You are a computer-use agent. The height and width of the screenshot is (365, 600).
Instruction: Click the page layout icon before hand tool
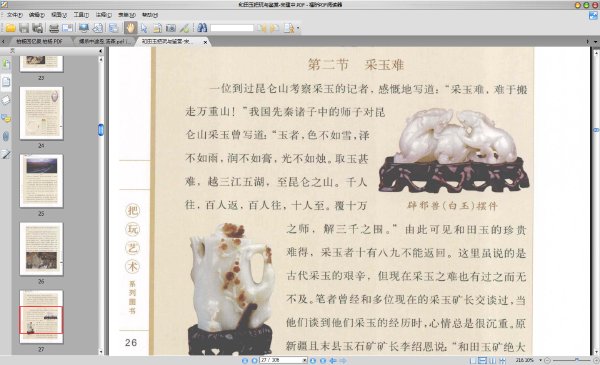[114, 28]
